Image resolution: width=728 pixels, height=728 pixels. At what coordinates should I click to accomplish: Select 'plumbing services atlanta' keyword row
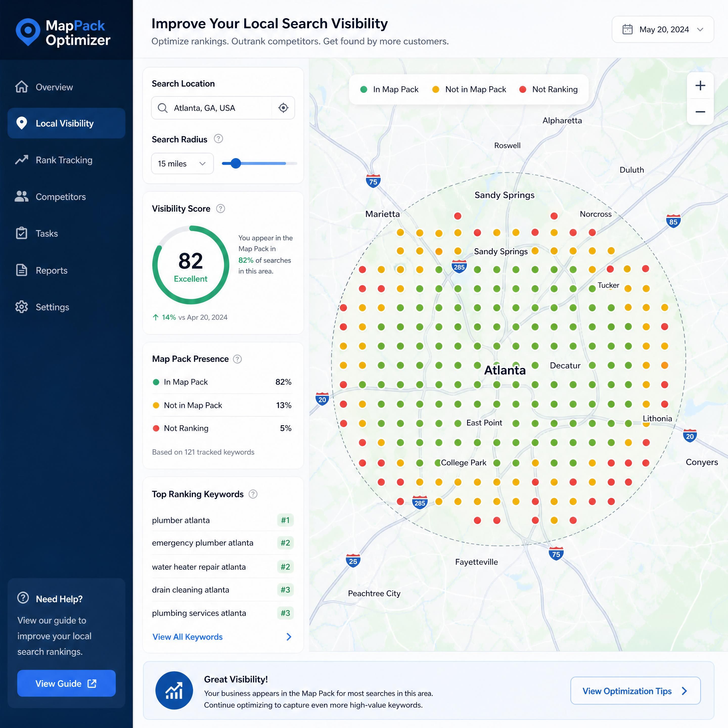click(223, 613)
